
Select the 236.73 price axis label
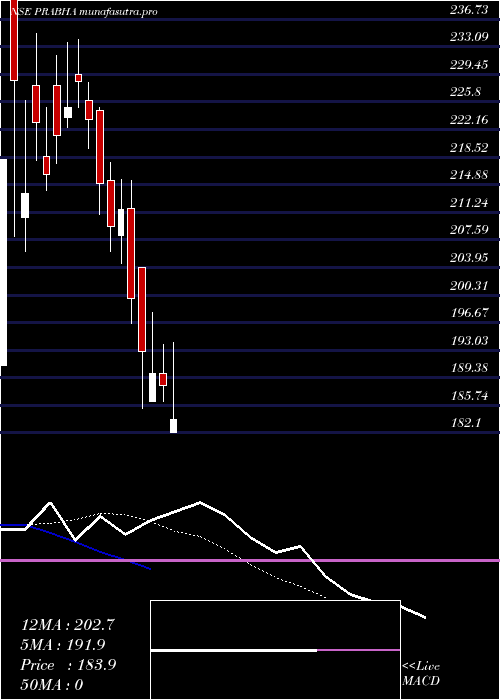click(468, 11)
